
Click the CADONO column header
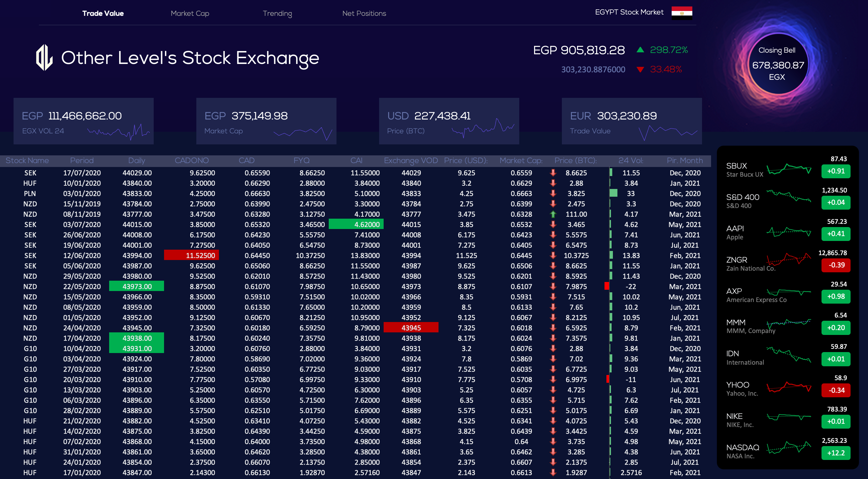click(191, 161)
